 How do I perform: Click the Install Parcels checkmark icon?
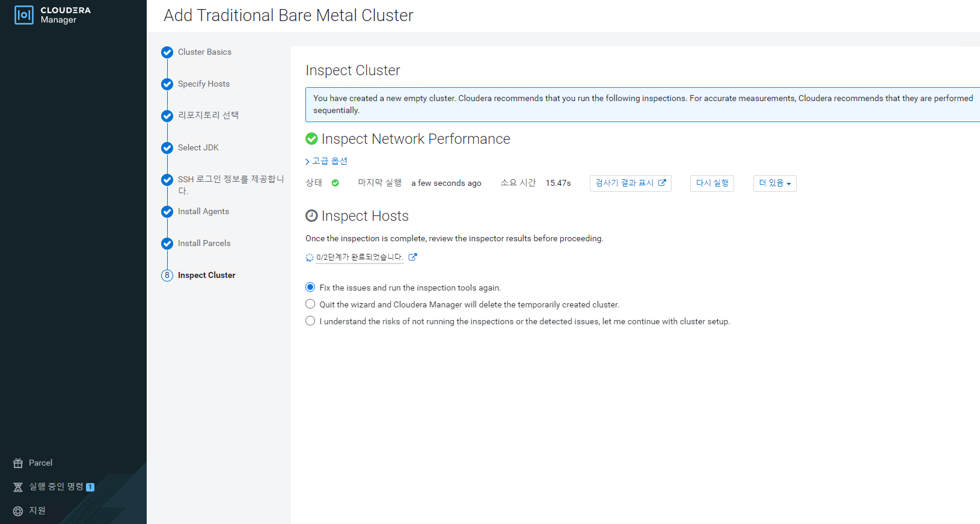click(x=167, y=244)
